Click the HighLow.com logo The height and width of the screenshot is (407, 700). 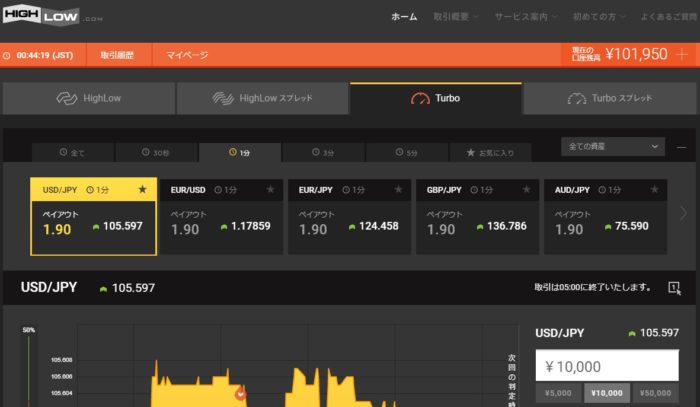click(52, 16)
